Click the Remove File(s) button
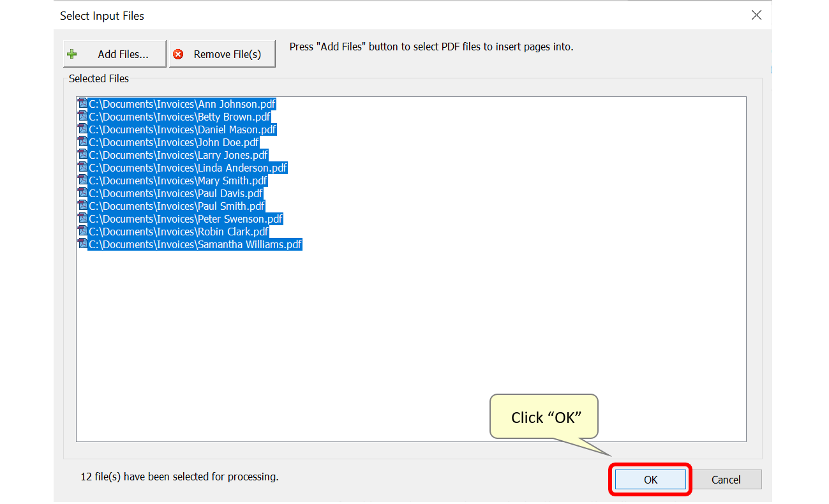This screenshot has width=829, height=504. (222, 54)
